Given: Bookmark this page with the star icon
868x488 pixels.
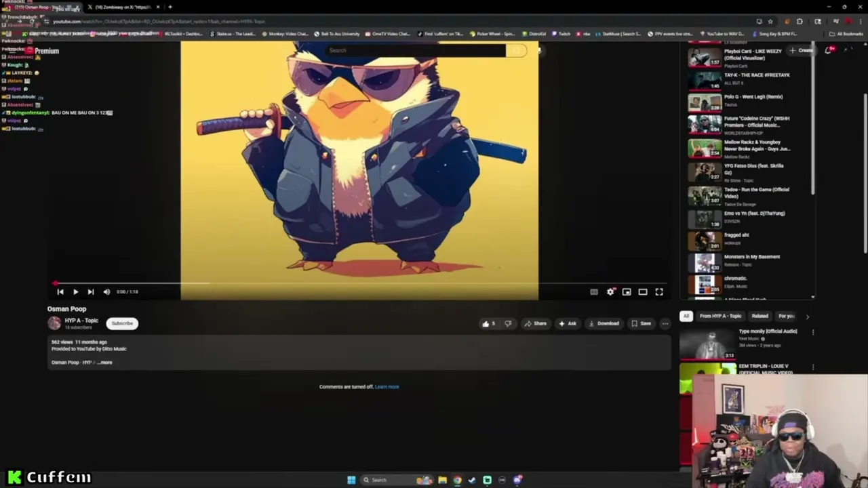Looking at the screenshot, I should pos(770,21).
